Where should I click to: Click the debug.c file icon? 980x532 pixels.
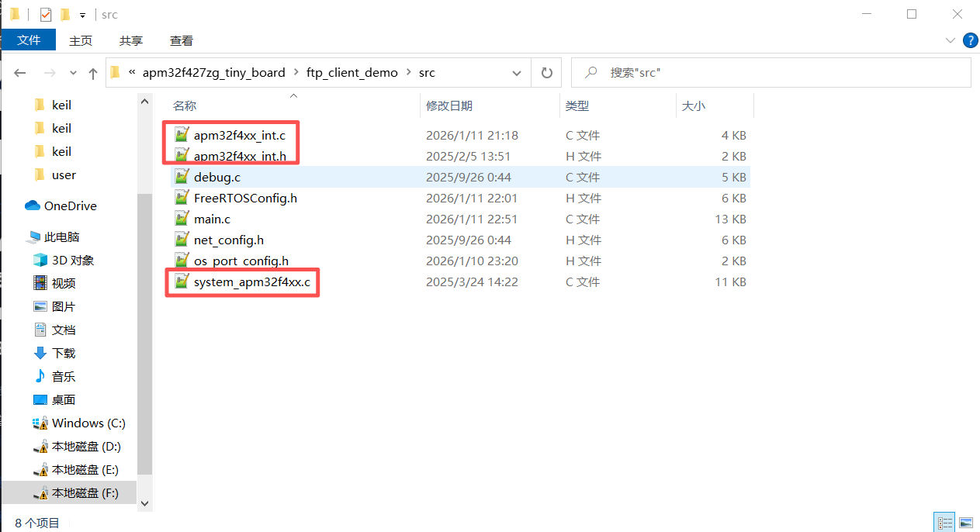click(x=182, y=177)
